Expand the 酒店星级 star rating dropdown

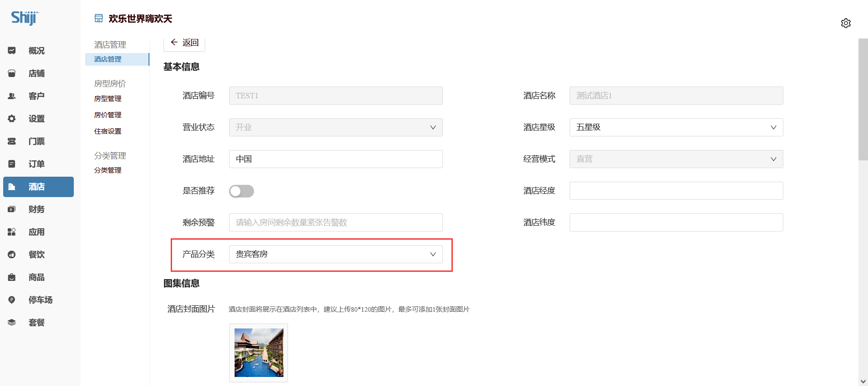676,127
